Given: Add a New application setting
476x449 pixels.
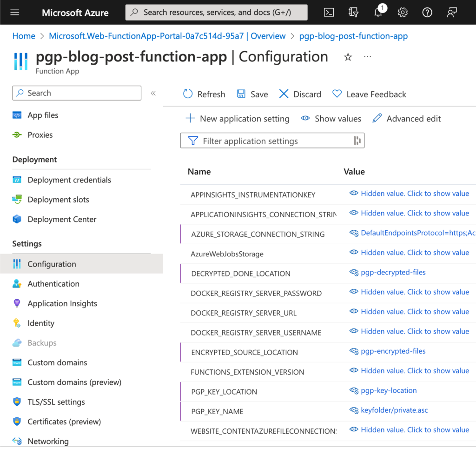Looking at the screenshot, I should (238, 119).
